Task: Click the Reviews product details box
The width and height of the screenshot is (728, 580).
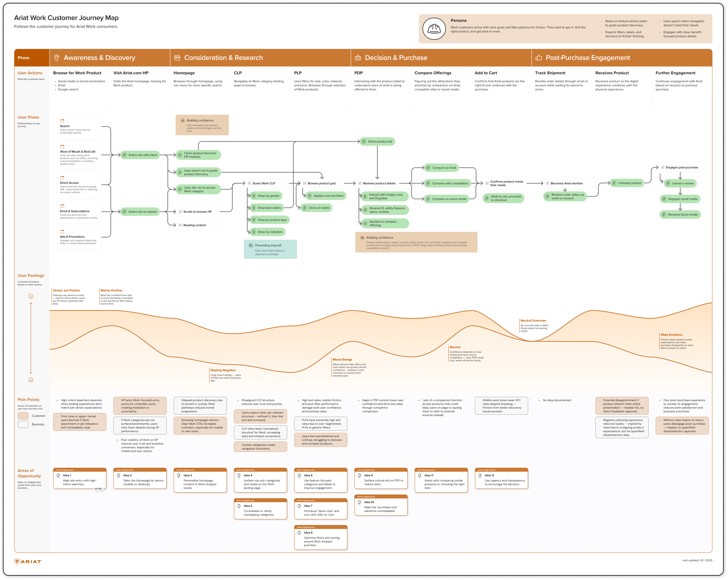Action: (377, 183)
